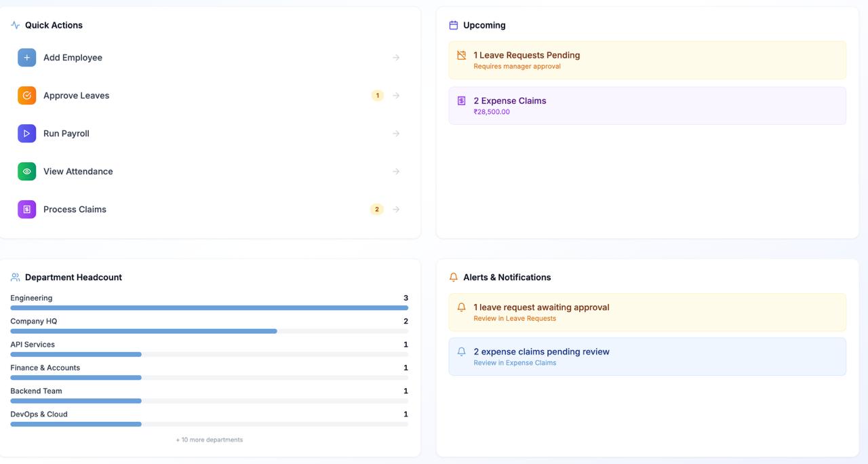Screen dimensions: 868x464
Task: Click the bell icon beside Alerts & Notifications
Action: pos(454,277)
